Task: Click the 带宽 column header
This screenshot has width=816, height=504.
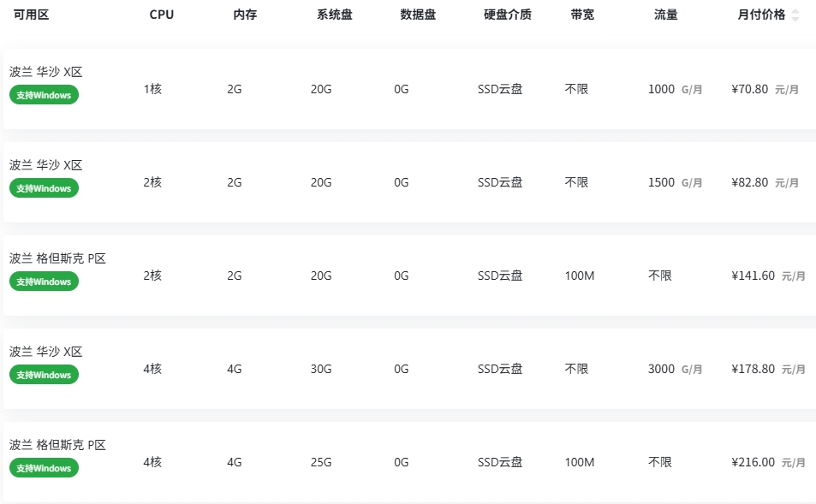Action: [581, 15]
